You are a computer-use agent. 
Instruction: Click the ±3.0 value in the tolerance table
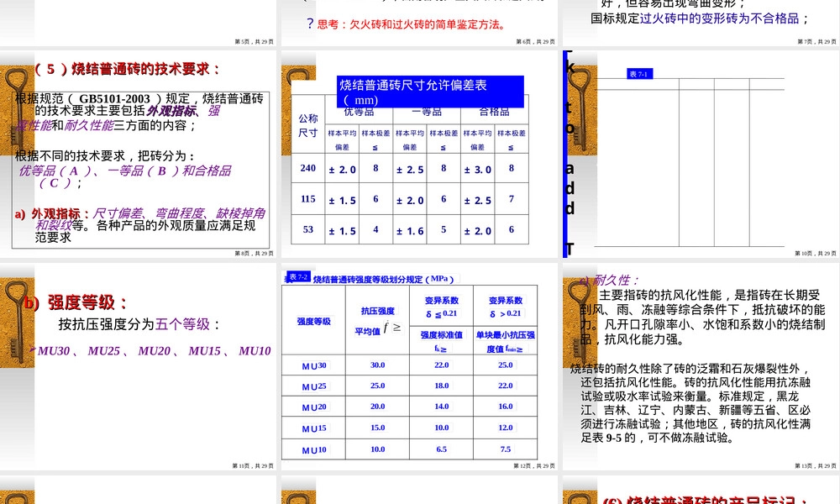(x=477, y=170)
